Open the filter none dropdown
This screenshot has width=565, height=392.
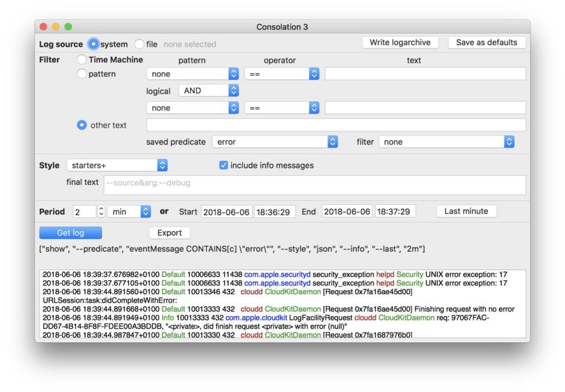[x=447, y=142]
